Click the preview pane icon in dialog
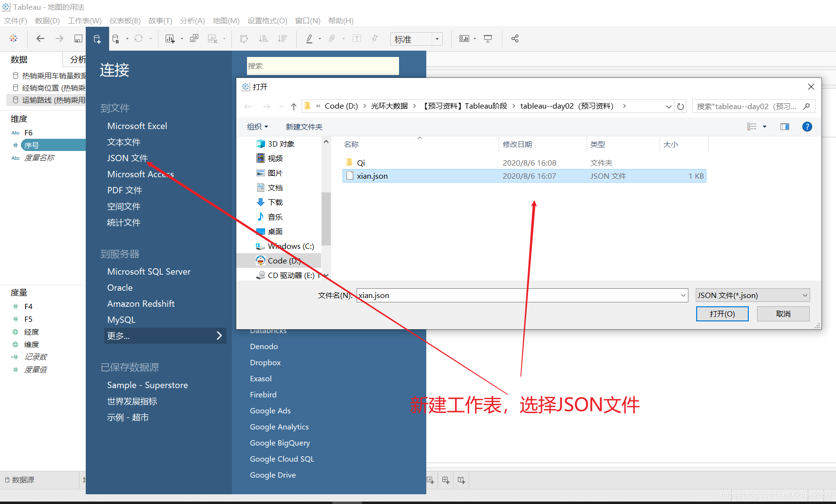The image size is (836, 504). pyautogui.click(x=784, y=127)
